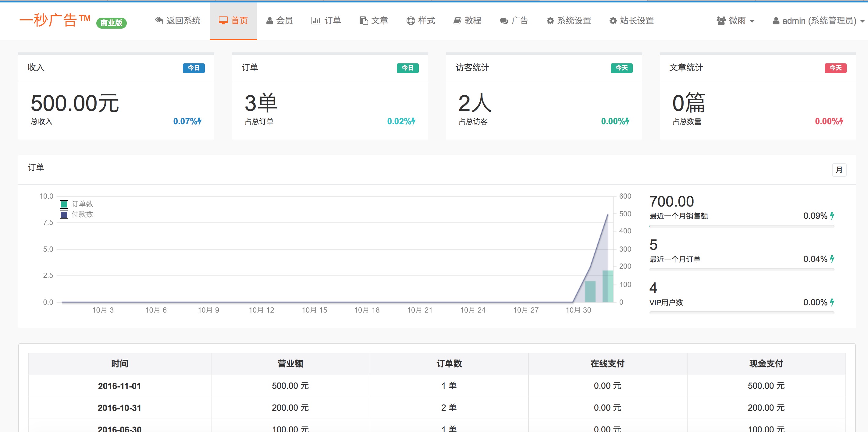Viewport: 868px width, 432px height.
Task: Open the 教程 navigation item
Action: pyautogui.click(x=467, y=21)
